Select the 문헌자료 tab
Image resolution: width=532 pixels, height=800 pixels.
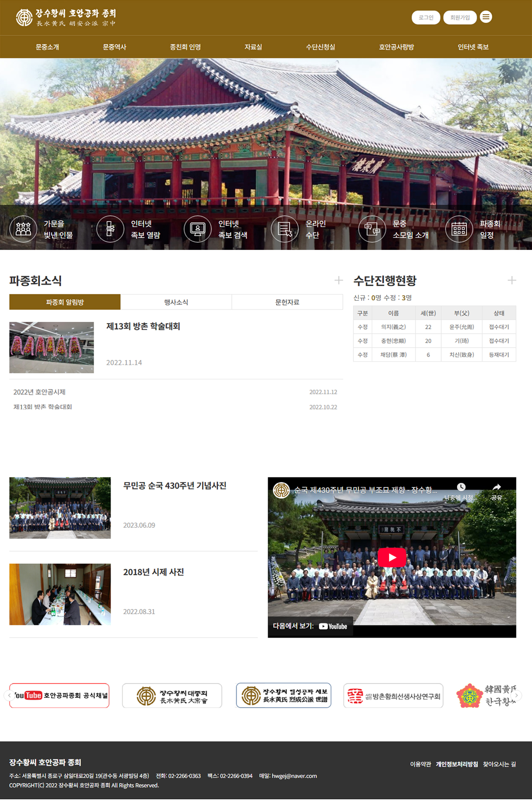pyautogui.click(x=287, y=302)
